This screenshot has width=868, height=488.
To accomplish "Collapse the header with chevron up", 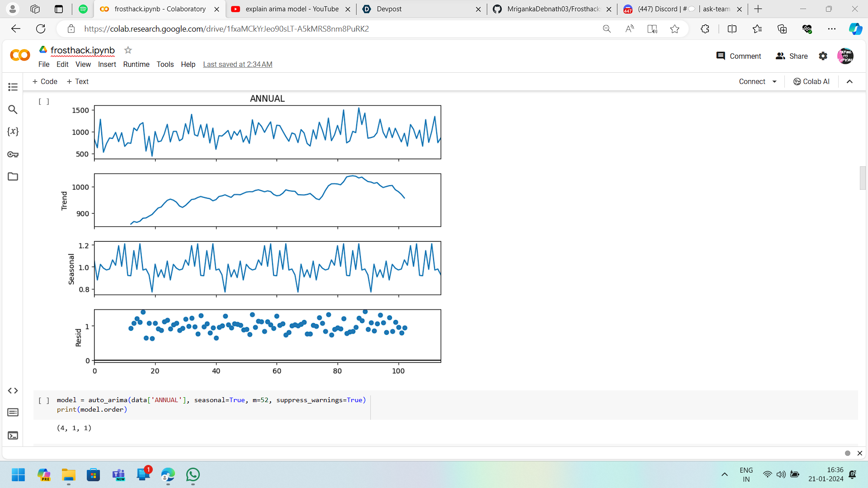I will 849,82.
